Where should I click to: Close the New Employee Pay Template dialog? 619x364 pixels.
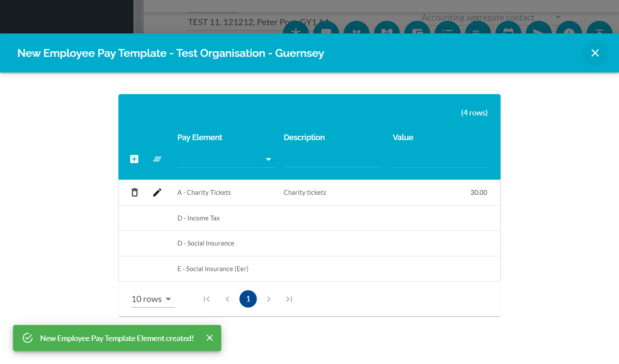(595, 53)
